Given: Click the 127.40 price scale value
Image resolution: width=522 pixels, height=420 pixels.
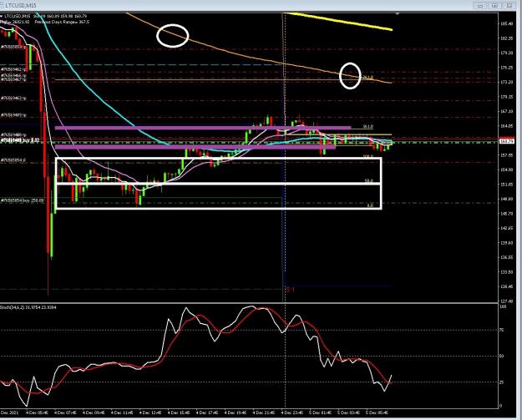Looking at the screenshot, I should 506,301.
